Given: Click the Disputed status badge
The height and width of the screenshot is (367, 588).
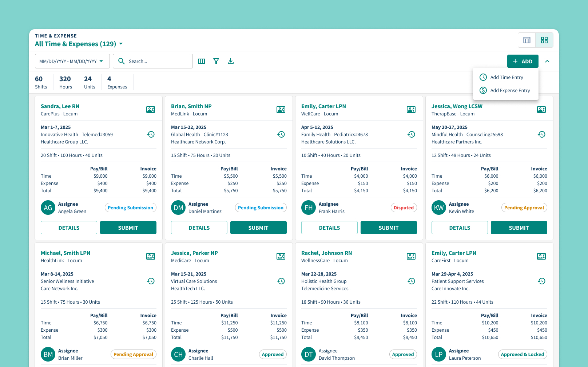Looking at the screenshot, I should (404, 208).
